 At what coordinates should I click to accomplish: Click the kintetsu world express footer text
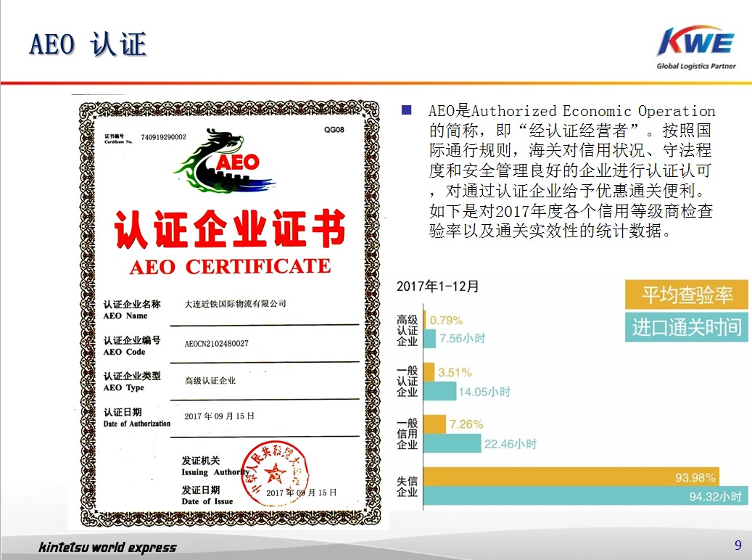(107, 547)
